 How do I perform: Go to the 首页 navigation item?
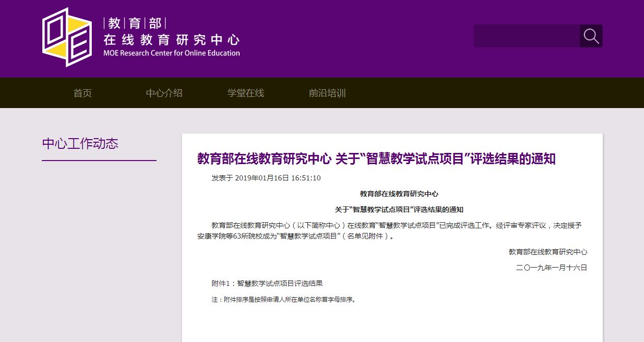[83, 93]
